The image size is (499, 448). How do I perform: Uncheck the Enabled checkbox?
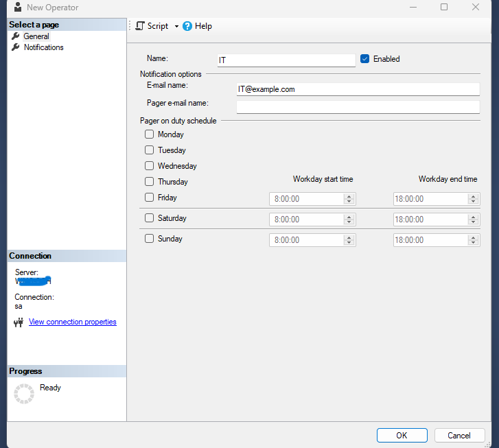pos(365,59)
